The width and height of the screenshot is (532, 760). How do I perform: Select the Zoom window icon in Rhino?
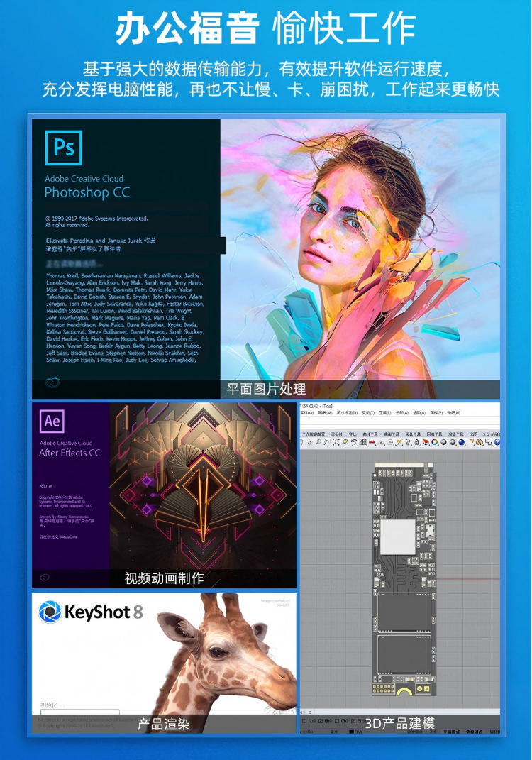click(x=326, y=442)
